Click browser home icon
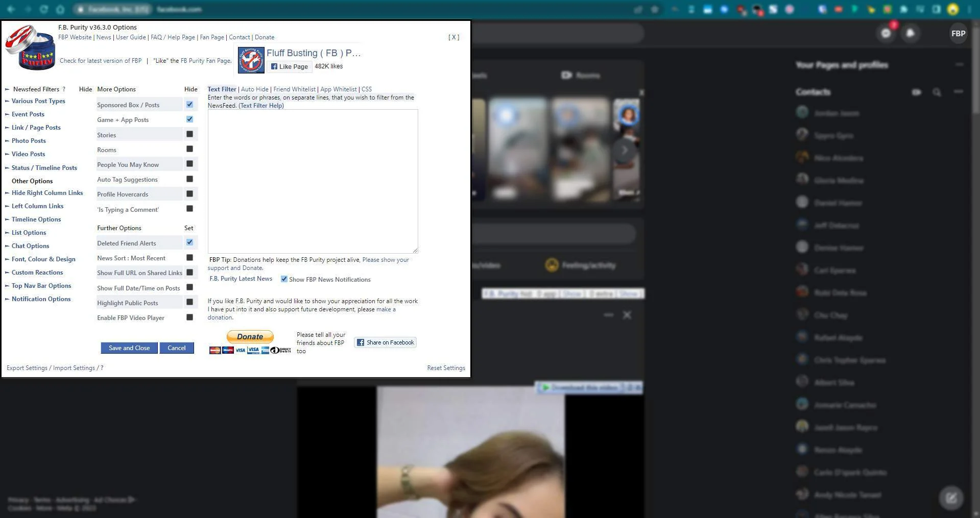The width and height of the screenshot is (980, 518). click(60, 9)
